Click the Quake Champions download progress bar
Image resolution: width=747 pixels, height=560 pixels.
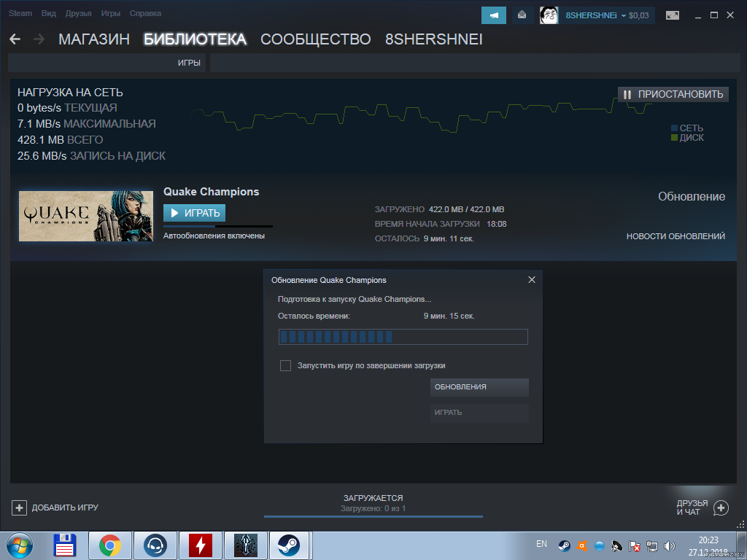218,226
